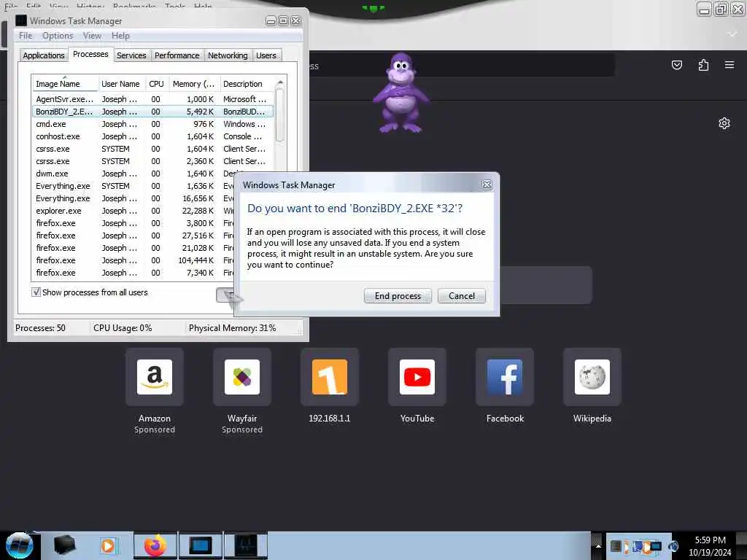Sort by User Name column header
The height and width of the screenshot is (560, 747).
pos(121,84)
